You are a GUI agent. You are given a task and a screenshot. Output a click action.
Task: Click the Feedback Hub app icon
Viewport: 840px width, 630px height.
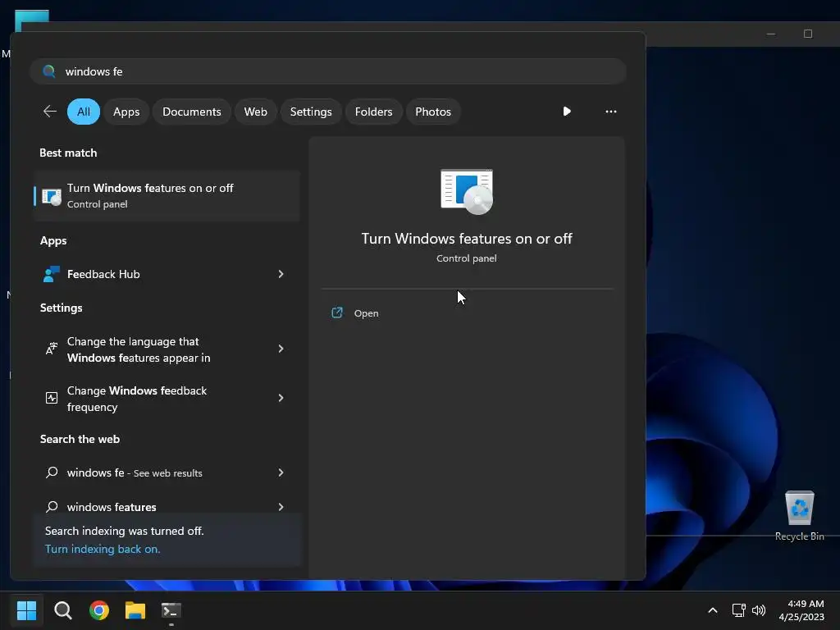[x=52, y=274]
